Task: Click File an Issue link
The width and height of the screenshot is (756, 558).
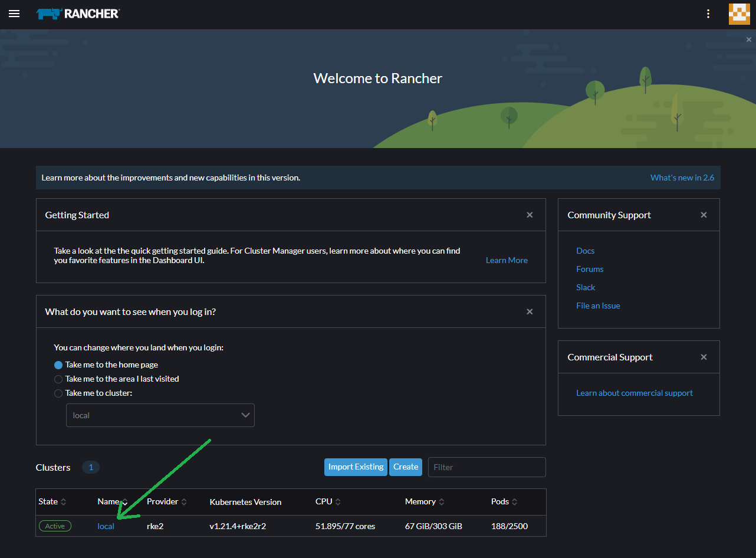Action: pos(598,306)
